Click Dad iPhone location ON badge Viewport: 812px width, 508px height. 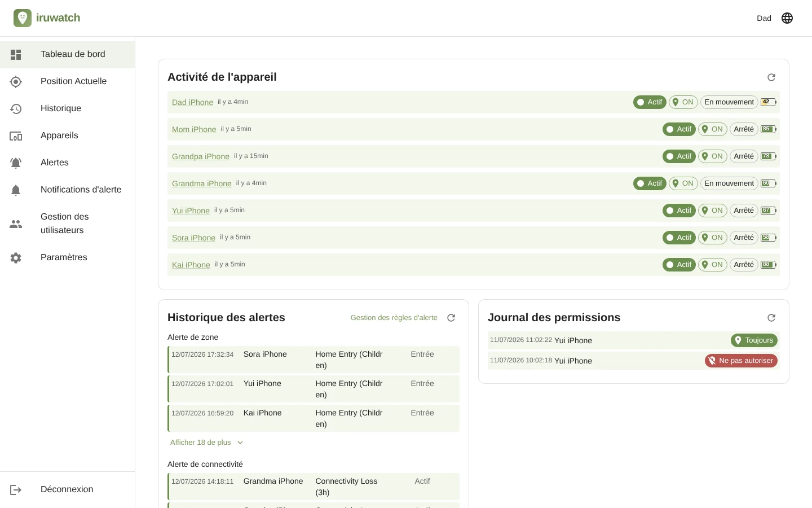(x=683, y=102)
